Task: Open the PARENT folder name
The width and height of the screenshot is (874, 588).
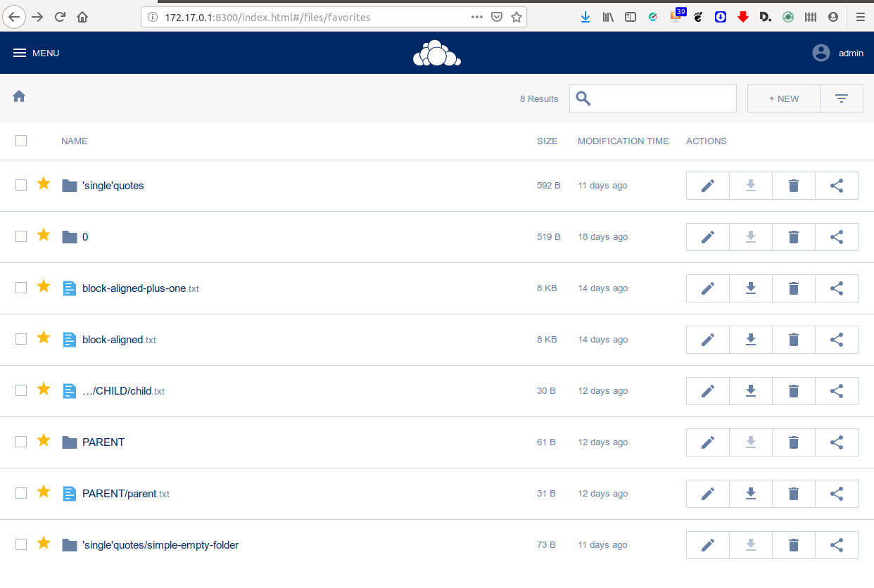Action: [x=103, y=442]
